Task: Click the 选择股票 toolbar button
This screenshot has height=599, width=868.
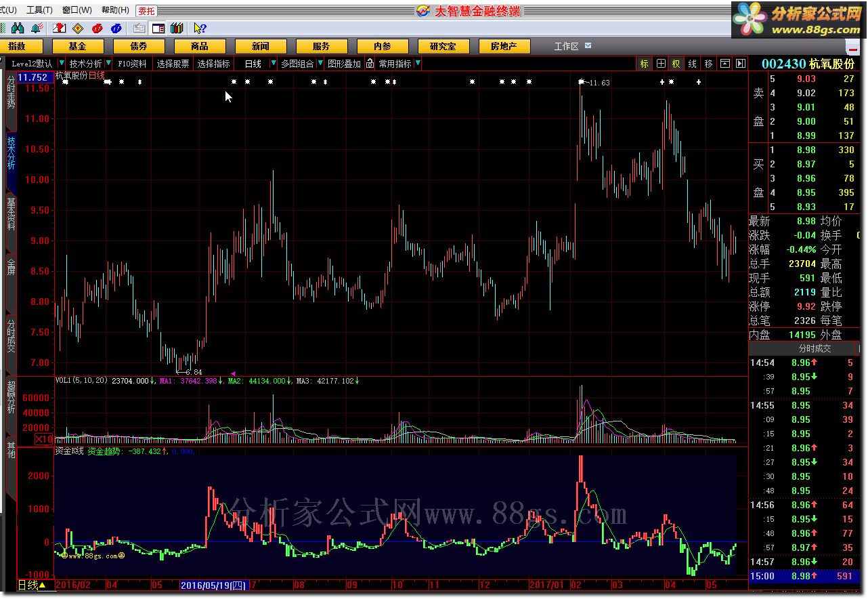Action: click(173, 64)
